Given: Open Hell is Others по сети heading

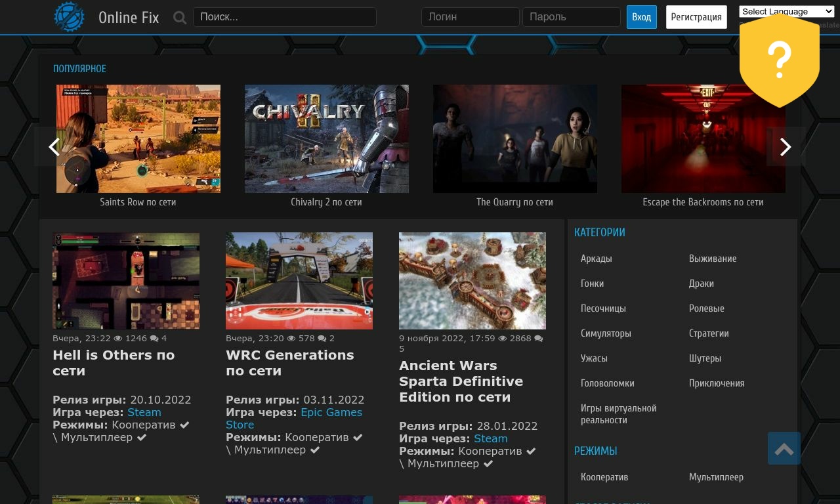Looking at the screenshot, I should (114, 363).
